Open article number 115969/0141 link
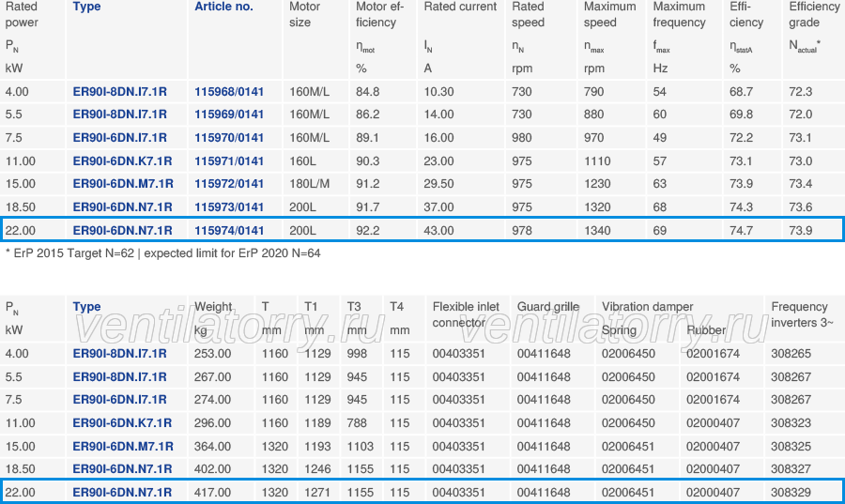 tap(229, 115)
